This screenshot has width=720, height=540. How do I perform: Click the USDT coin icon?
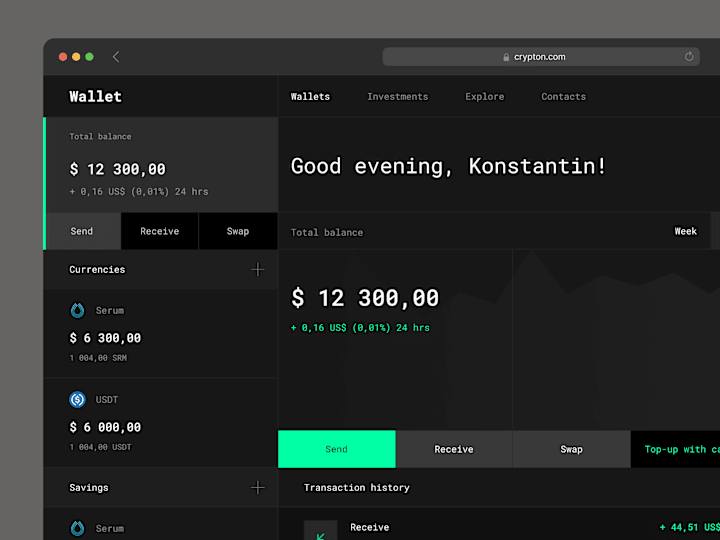tap(77, 399)
